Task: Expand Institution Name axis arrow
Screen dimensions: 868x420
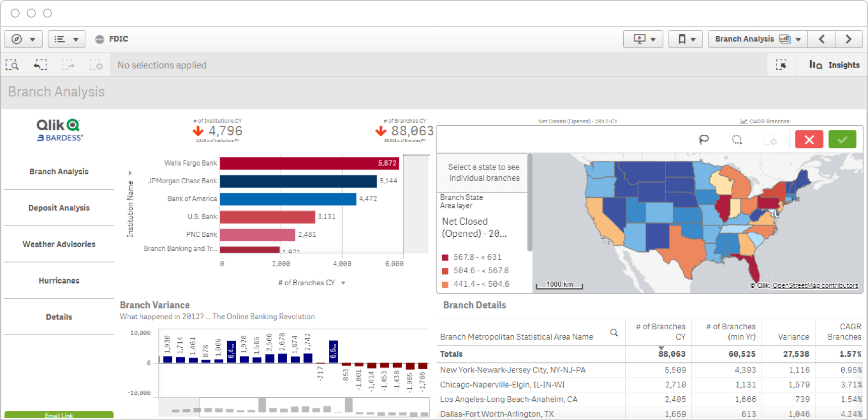Action: click(130, 173)
